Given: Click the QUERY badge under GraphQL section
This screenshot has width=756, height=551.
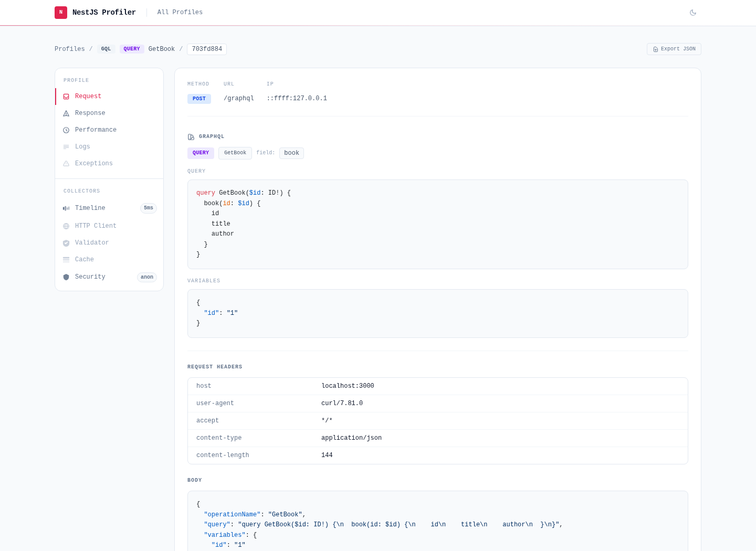Looking at the screenshot, I should (201, 153).
